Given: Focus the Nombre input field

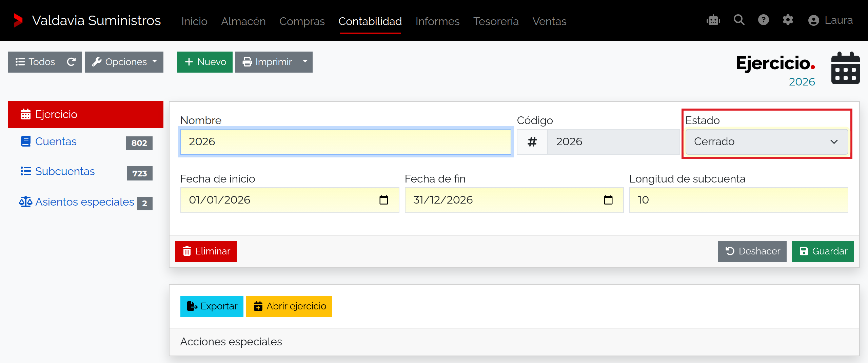Looking at the screenshot, I should coord(346,142).
